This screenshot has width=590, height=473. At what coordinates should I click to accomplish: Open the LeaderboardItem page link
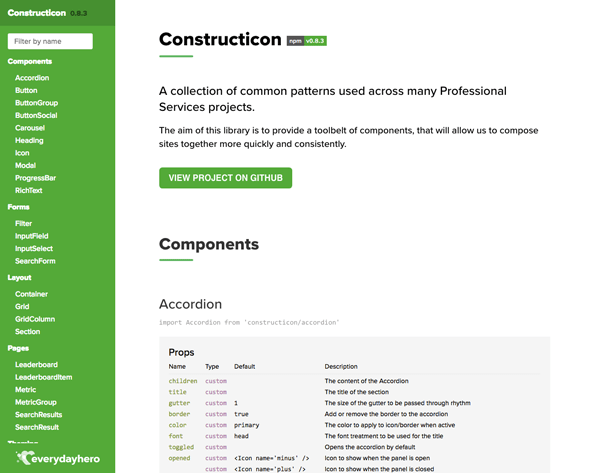44,377
